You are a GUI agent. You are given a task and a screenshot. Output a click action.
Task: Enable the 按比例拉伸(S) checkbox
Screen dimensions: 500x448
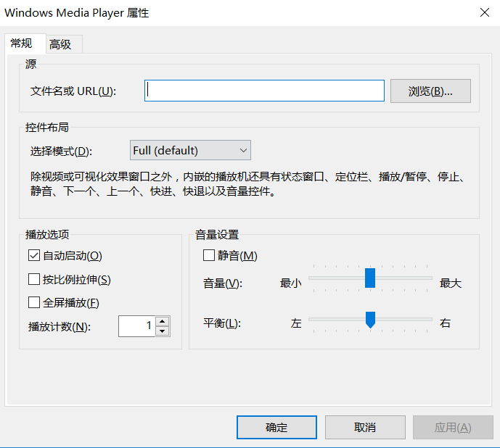[34, 279]
